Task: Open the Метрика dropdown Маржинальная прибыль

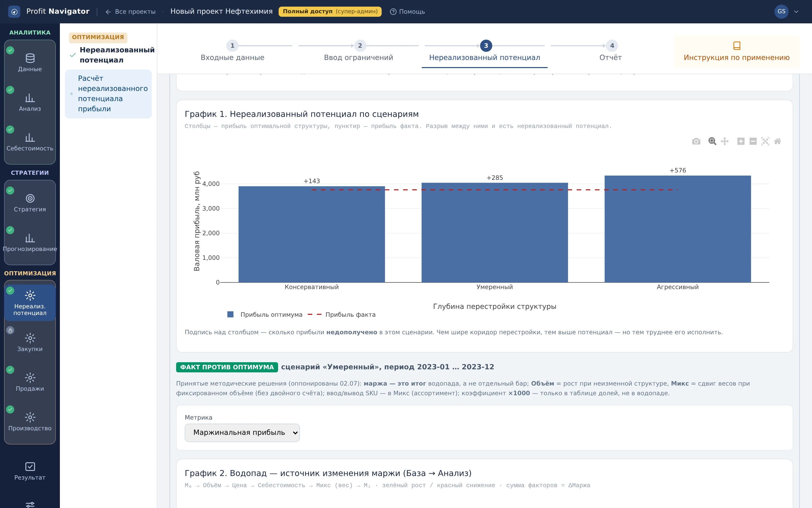Action: click(242, 432)
